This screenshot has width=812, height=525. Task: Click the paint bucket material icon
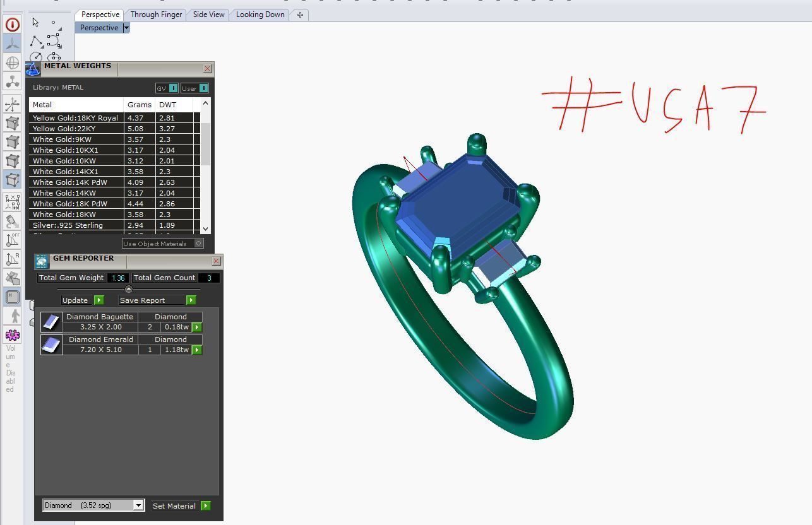point(12,221)
